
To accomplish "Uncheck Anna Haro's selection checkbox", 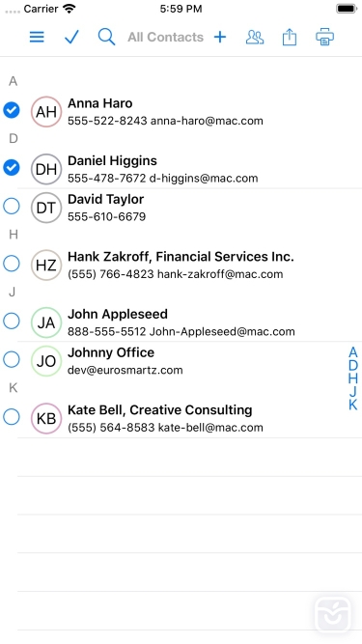I will tap(12, 110).
